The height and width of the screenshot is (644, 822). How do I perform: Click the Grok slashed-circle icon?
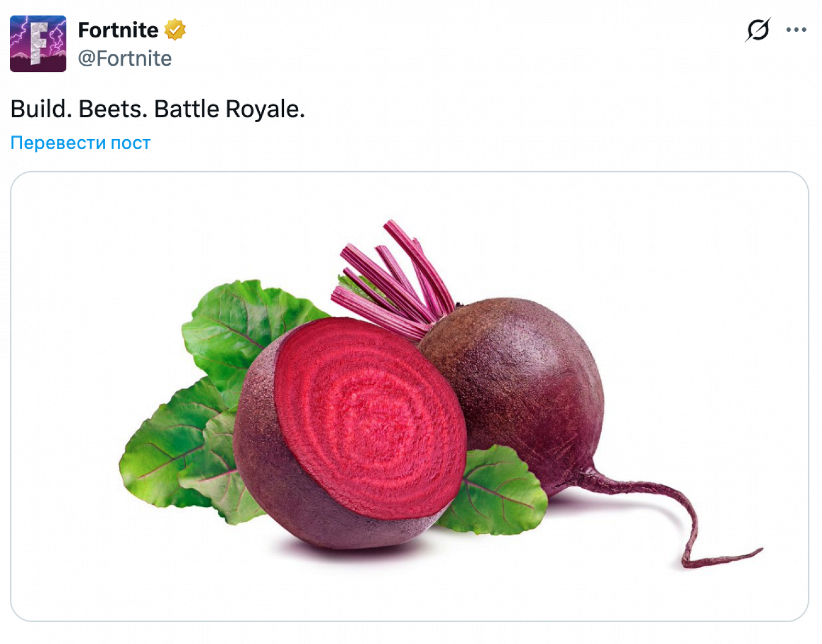click(758, 30)
